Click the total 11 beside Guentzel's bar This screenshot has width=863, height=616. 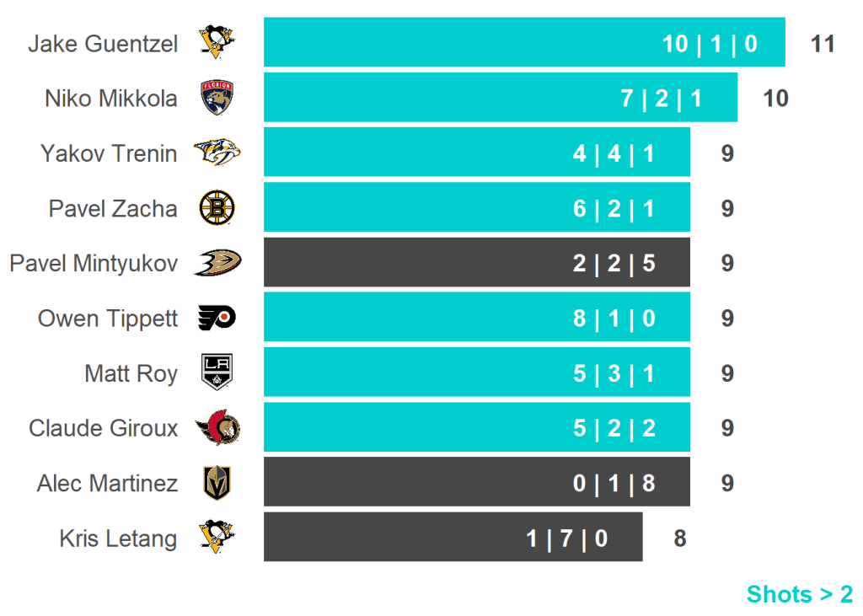click(x=823, y=44)
